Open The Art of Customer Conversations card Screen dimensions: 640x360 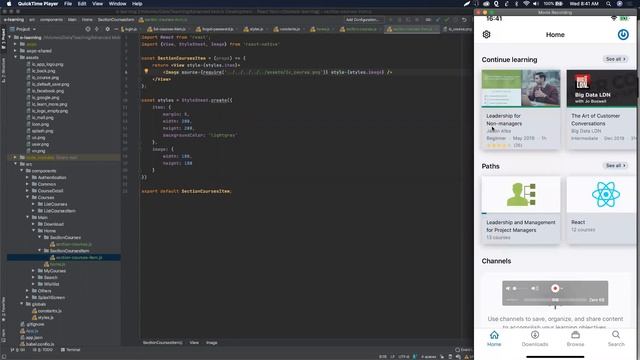coord(602,109)
